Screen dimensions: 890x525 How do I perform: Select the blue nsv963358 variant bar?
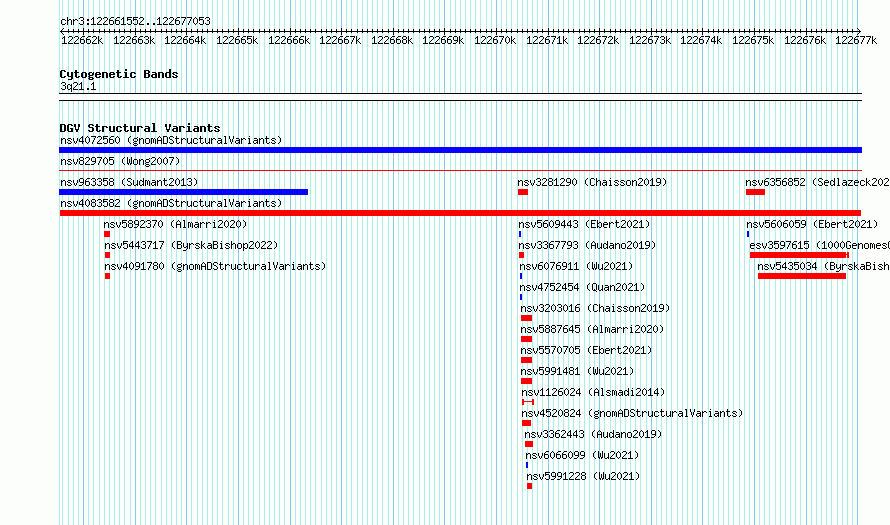(183, 192)
